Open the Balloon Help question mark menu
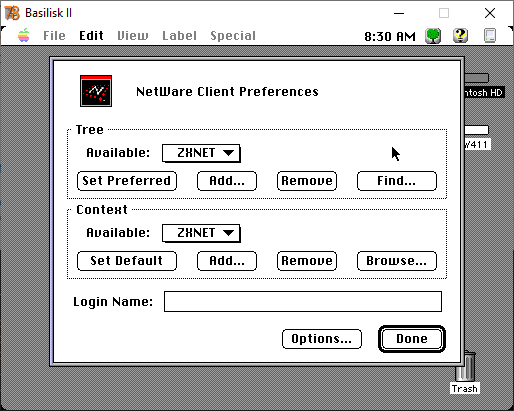Screen dimensions: 514x411 460,35
